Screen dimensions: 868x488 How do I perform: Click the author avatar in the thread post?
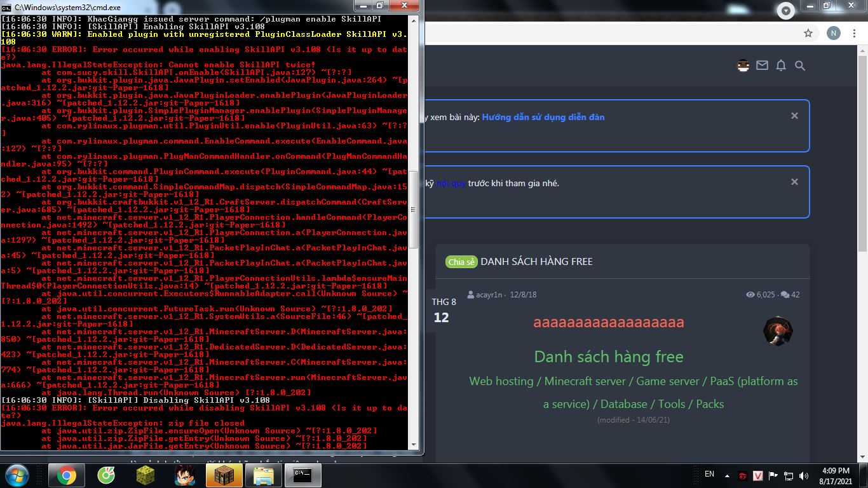click(778, 331)
